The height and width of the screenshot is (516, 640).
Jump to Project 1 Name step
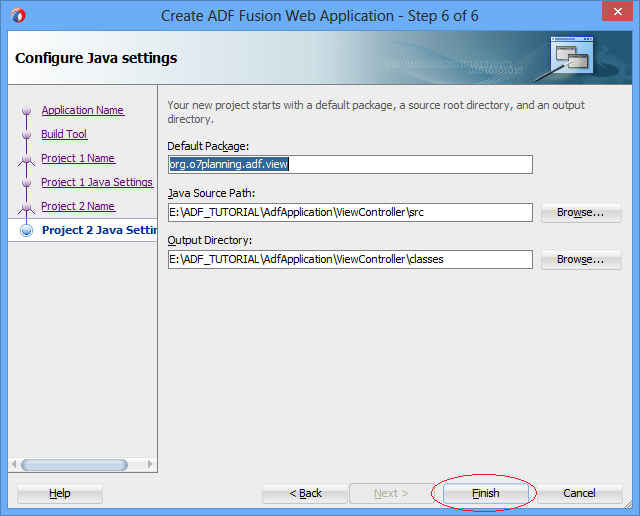point(78,158)
